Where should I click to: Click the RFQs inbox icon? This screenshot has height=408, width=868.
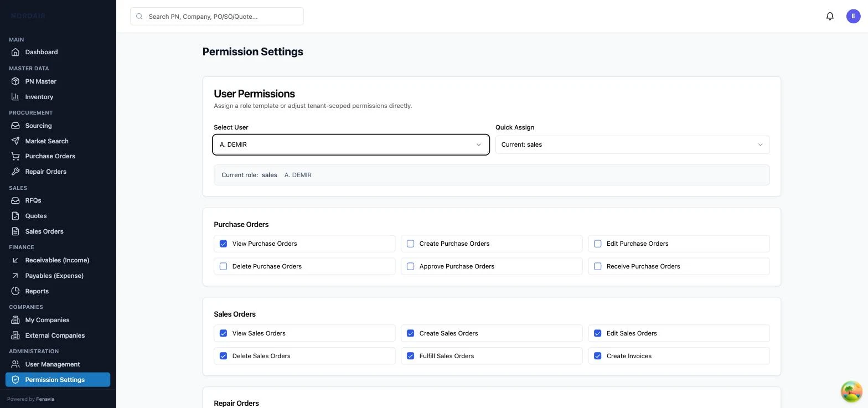pos(15,200)
